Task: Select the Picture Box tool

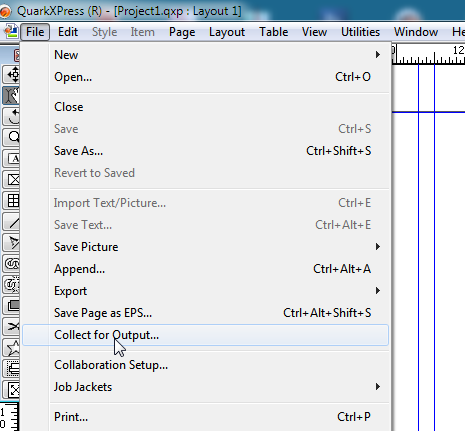Action: tap(12, 179)
